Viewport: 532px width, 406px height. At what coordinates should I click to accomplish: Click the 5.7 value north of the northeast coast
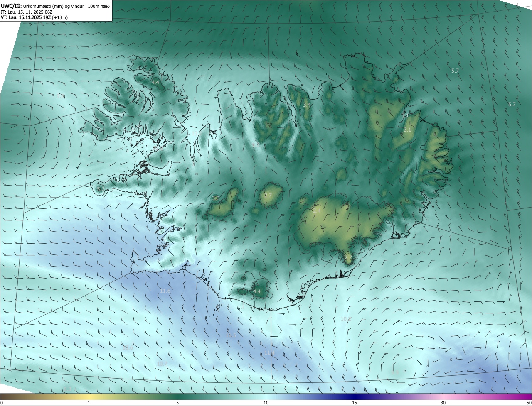(x=455, y=71)
